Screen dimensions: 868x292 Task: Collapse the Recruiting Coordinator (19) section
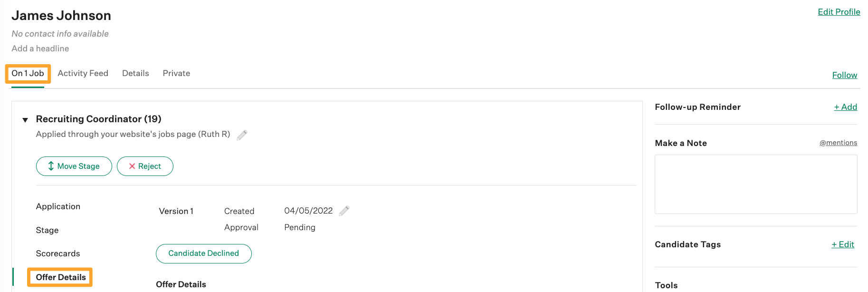[25, 120]
